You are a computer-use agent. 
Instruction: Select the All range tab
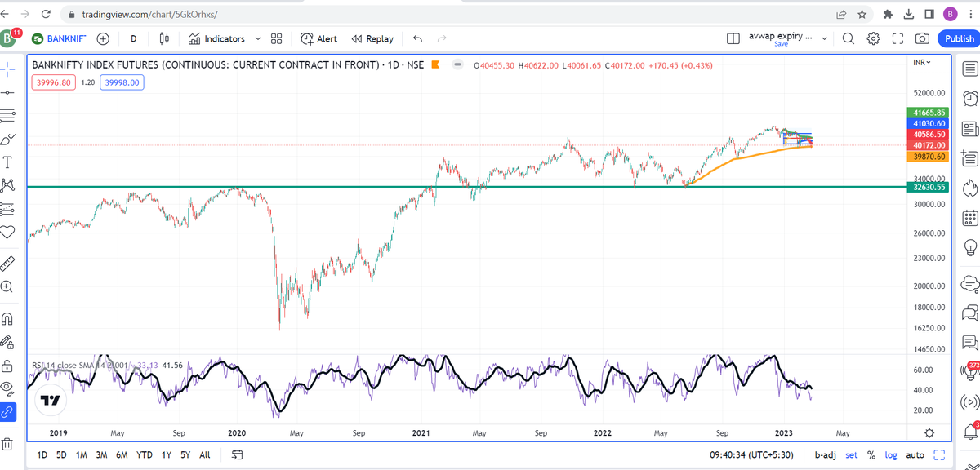point(204,454)
